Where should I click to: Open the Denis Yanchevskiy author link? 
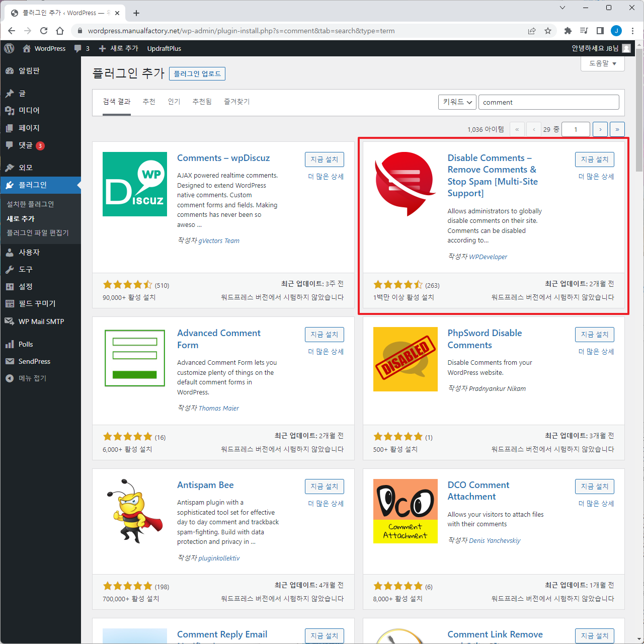point(495,540)
